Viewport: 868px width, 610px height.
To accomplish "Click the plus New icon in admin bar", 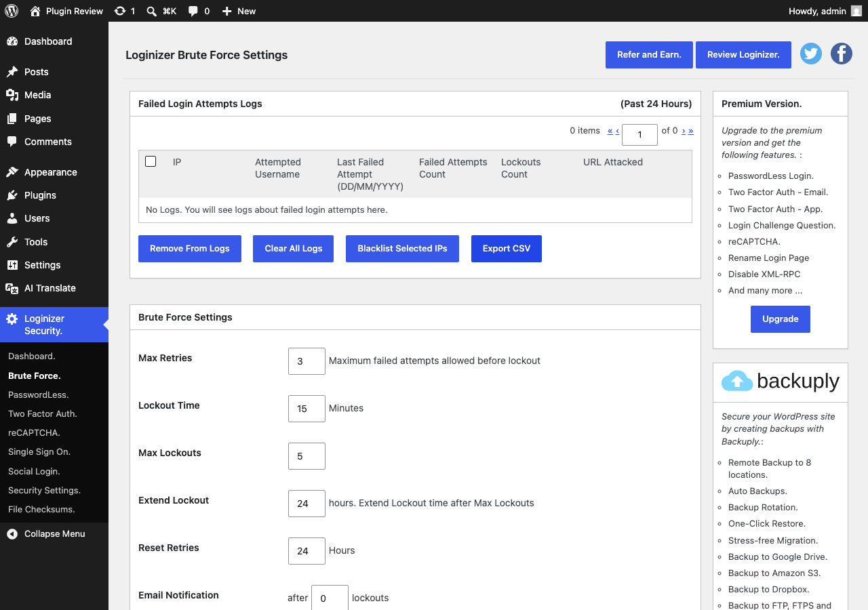I will (x=226, y=11).
